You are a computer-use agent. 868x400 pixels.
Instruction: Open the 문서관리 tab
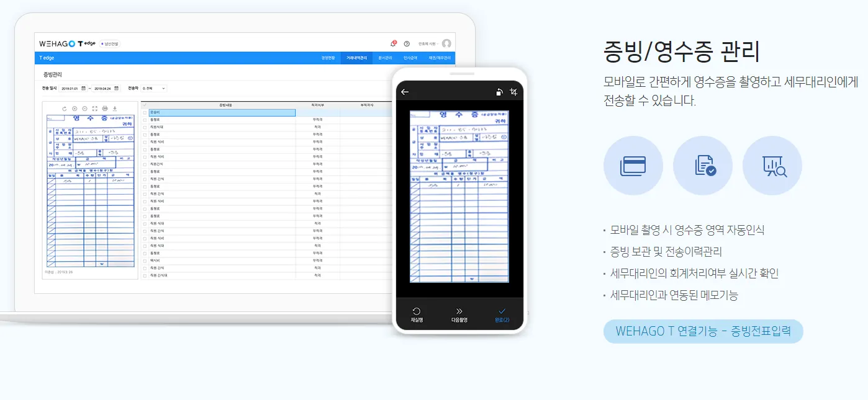[x=385, y=58]
